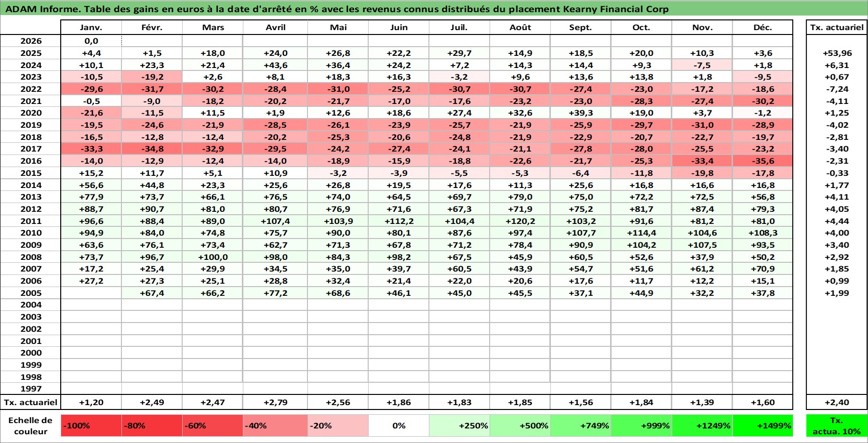Select the 'Juil.' column header
Screen dimensions: 868x443
[460, 27]
